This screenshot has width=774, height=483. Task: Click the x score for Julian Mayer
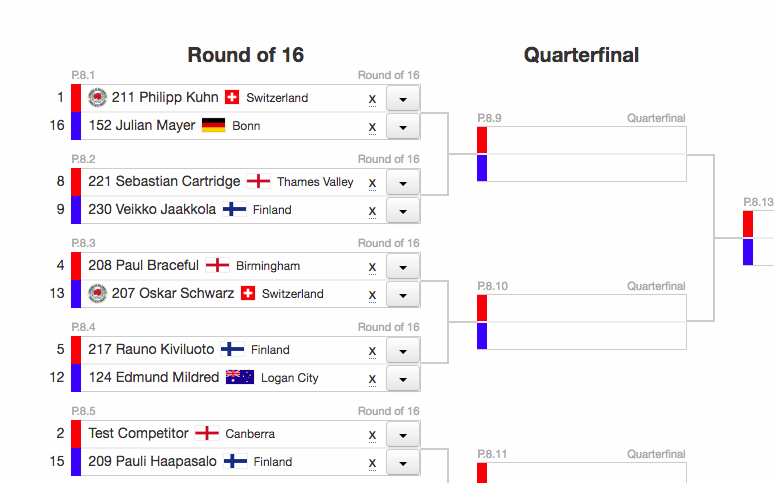point(372,127)
